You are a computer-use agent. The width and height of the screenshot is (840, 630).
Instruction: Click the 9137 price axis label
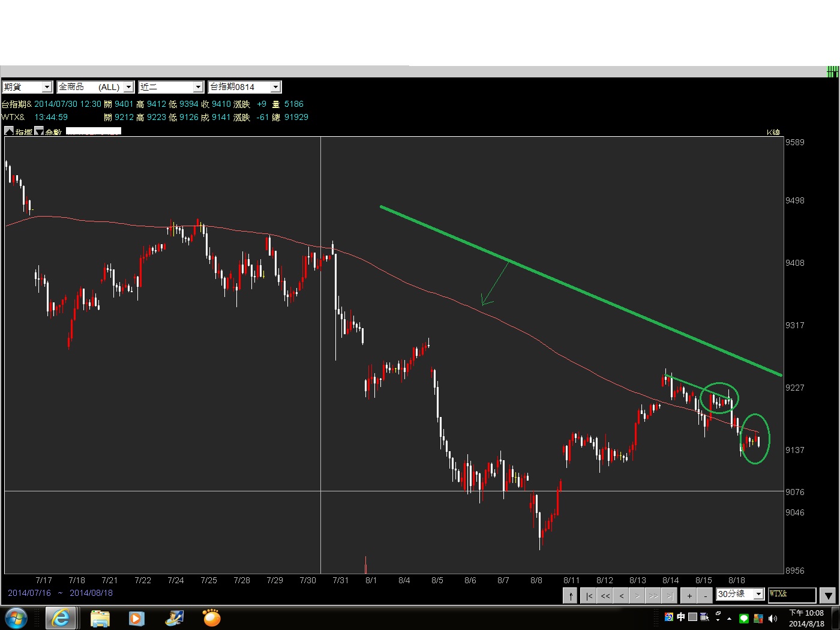(x=795, y=450)
